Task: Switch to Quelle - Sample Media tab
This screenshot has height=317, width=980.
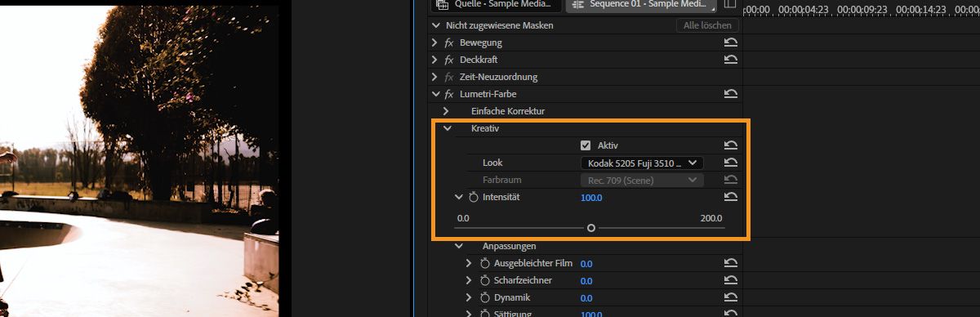Action: coord(496,5)
